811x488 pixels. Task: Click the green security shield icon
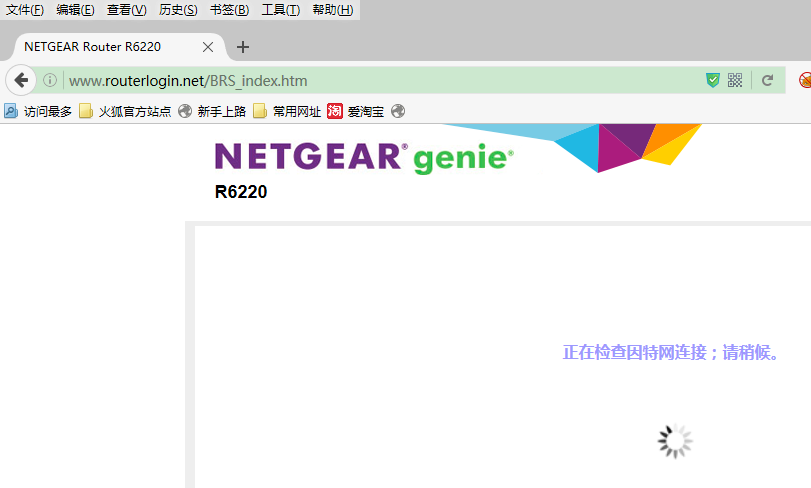tap(713, 80)
